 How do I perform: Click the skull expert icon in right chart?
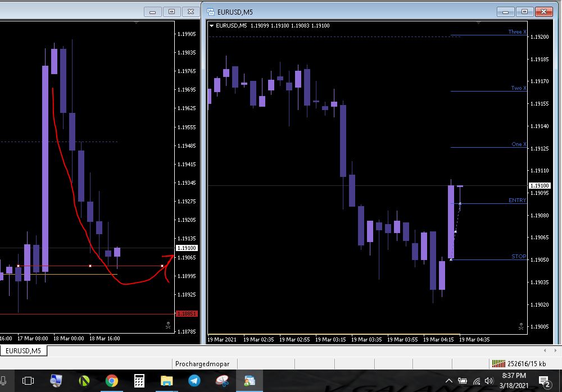[521, 326]
